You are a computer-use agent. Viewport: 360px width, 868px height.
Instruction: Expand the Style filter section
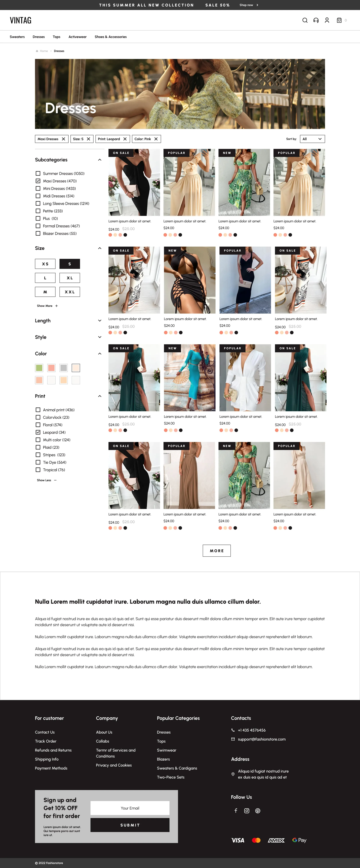100,337
